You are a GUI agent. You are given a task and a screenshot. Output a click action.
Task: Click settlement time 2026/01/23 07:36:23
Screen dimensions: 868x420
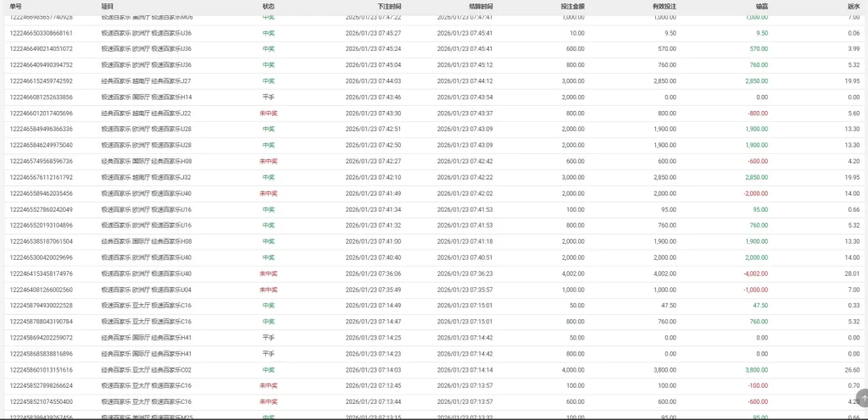click(465, 274)
